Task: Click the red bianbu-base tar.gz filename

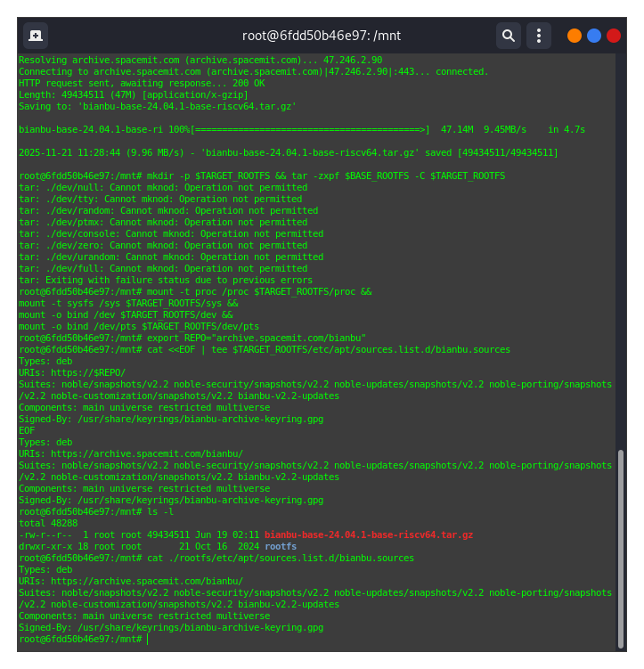Action: point(368,534)
